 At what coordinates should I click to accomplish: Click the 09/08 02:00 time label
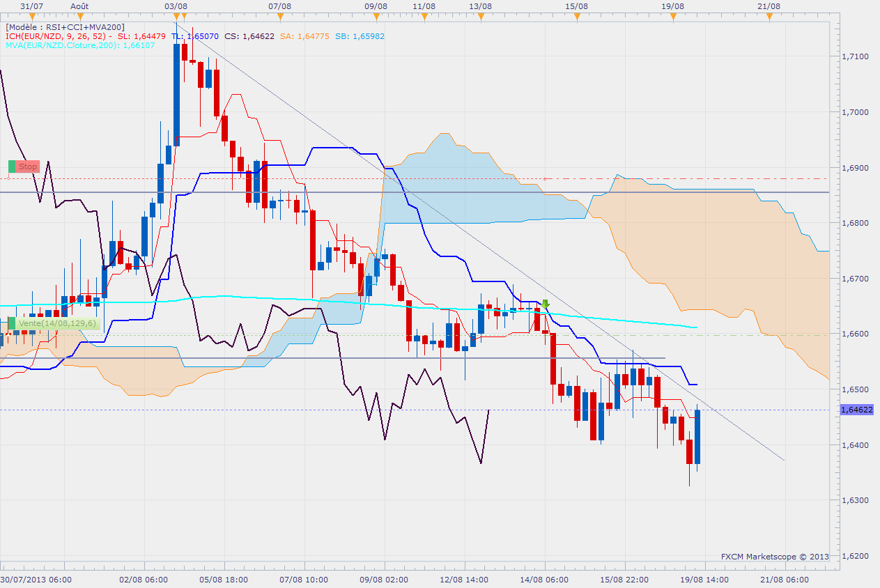tap(384, 580)
